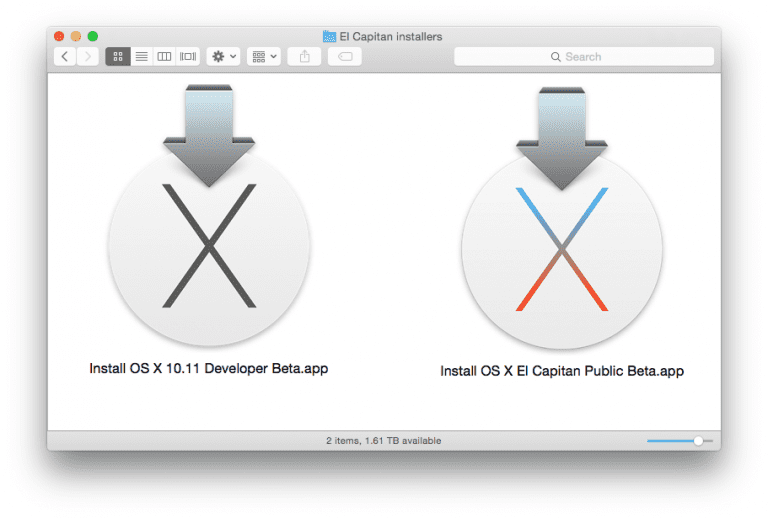Click the folder proxy icon in title bar
The width and height of the screenshot is (768, 518).
point(329,37)
